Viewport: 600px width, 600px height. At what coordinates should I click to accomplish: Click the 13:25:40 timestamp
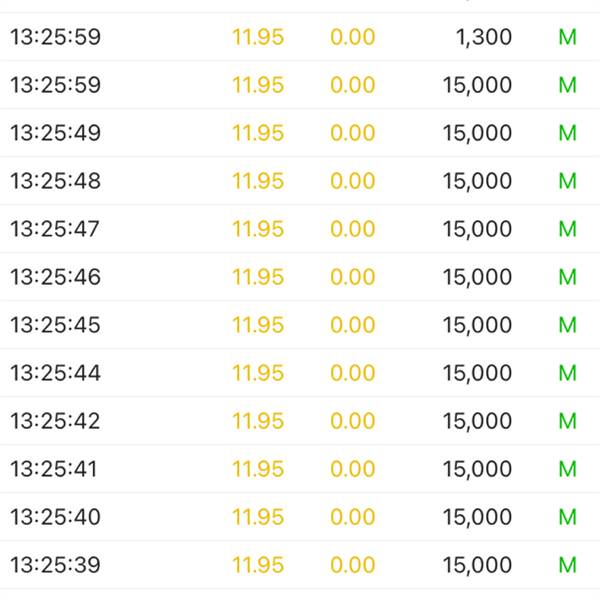(55, 517)
